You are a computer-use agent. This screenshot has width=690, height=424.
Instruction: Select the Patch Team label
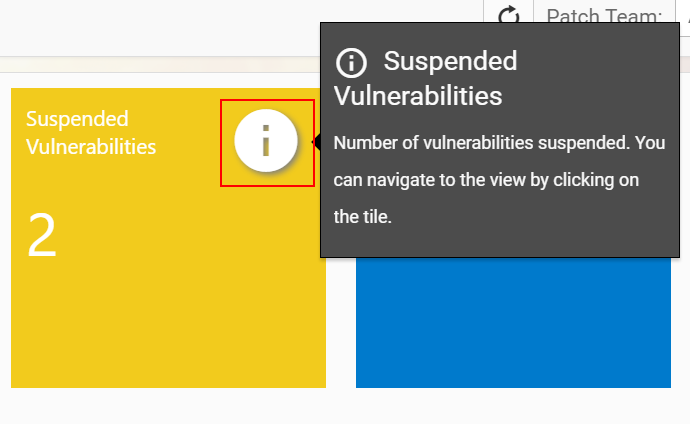tap(604, 15)
